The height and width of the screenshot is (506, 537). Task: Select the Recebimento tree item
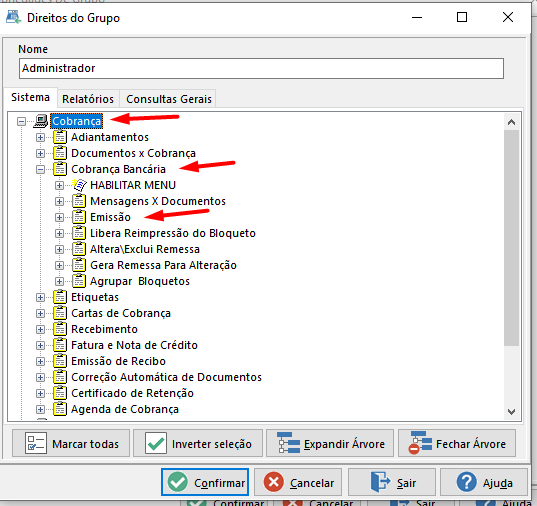(104, 329)
